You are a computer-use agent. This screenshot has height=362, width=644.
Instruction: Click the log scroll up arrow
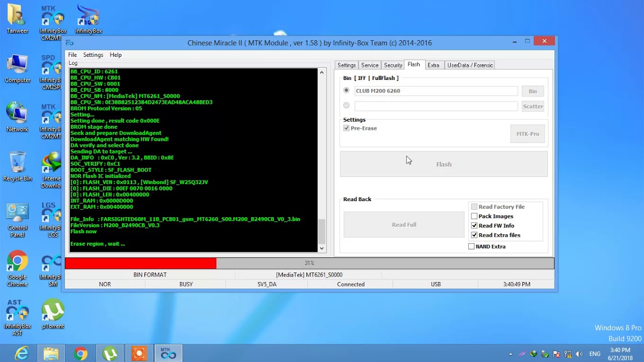(322, 72)
